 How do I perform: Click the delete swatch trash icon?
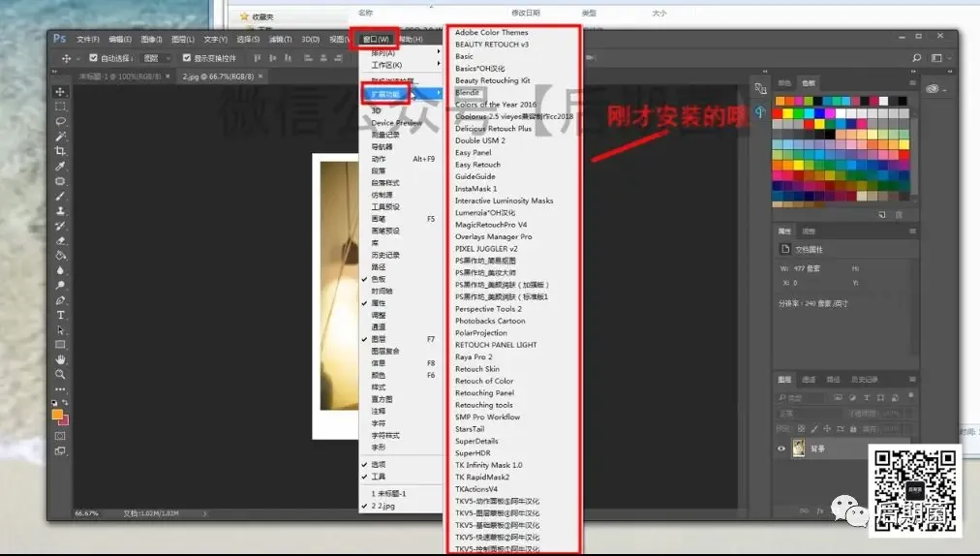899,214
